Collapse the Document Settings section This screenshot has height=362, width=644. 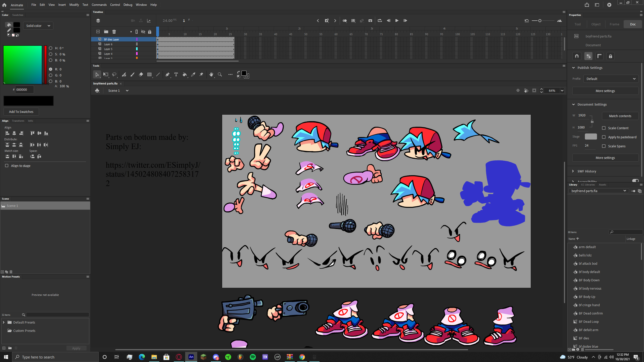click(574, 104)
